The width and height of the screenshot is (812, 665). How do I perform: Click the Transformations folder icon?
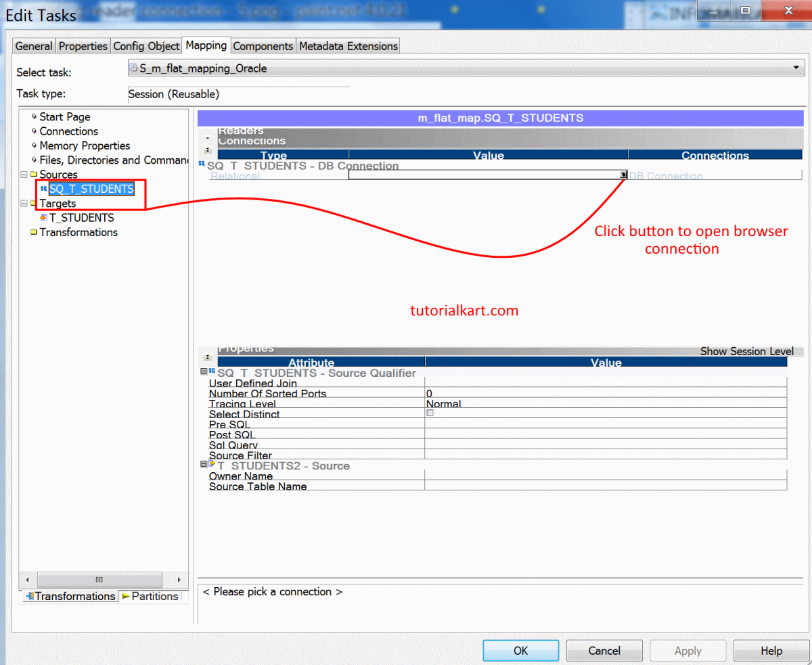(x=35, y=232)
